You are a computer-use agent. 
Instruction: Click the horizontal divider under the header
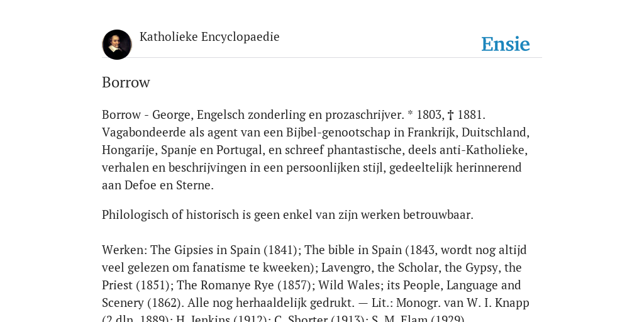click(322, 58)
